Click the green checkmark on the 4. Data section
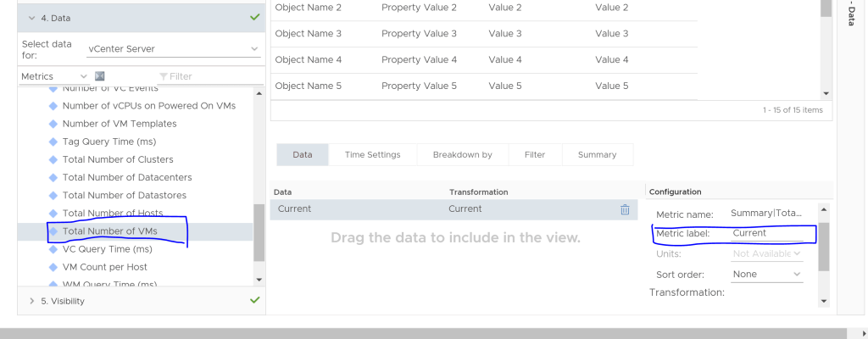 pyautogui.click(x=255, y=16)
